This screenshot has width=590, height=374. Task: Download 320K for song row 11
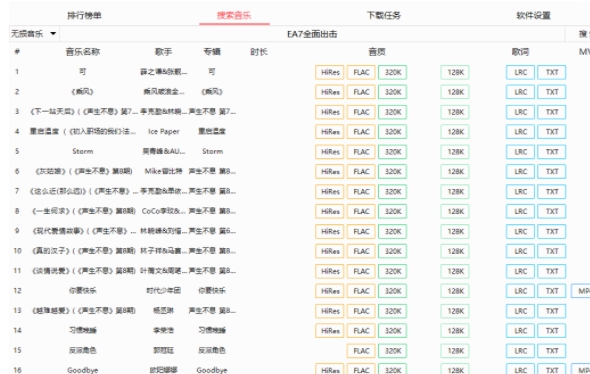tap(392, 271)
